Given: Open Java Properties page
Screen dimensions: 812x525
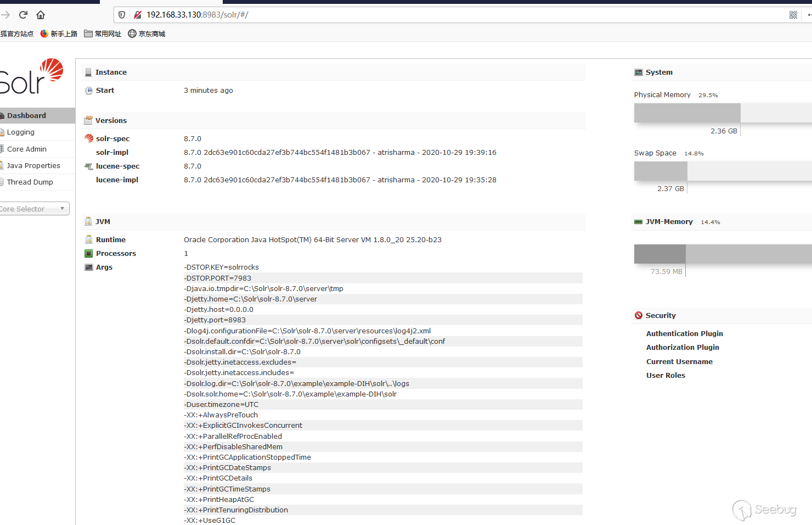Looking at the screenshot, I should point(37,165).
